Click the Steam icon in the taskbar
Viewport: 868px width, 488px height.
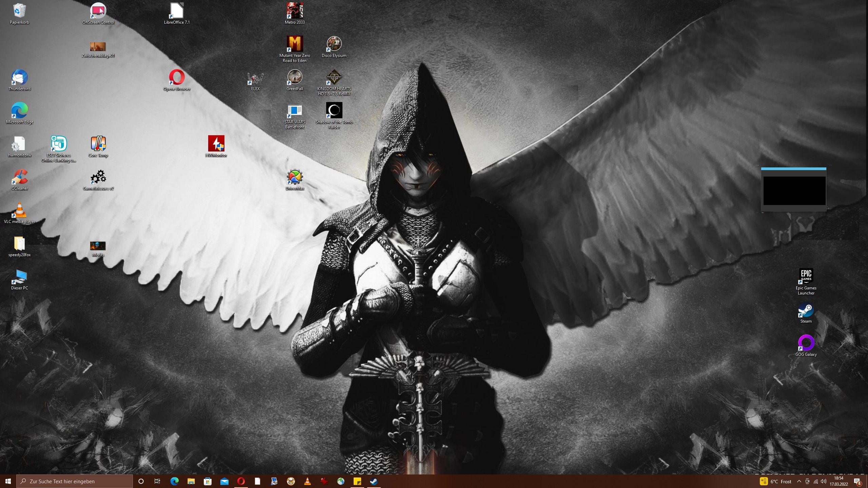click(x=374, y=481)
